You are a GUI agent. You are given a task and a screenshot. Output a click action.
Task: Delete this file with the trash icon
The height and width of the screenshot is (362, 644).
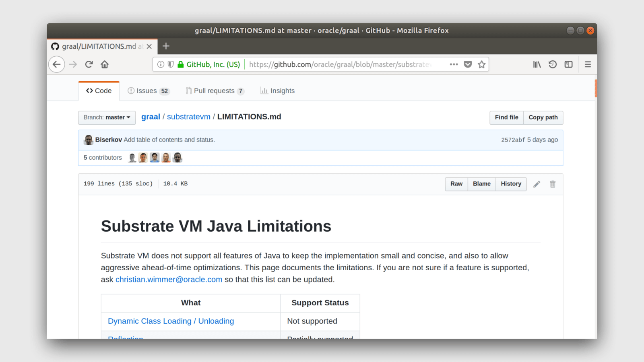(x=553, y=184)
